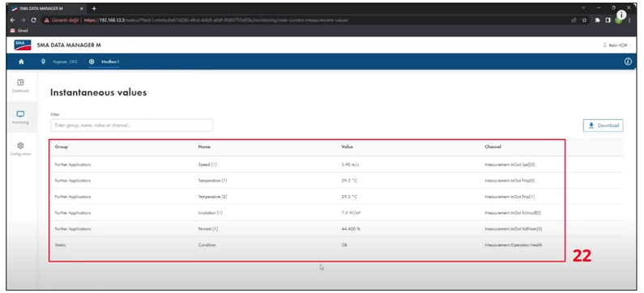Select the 7.4 W/m² value

click(351, 213)
